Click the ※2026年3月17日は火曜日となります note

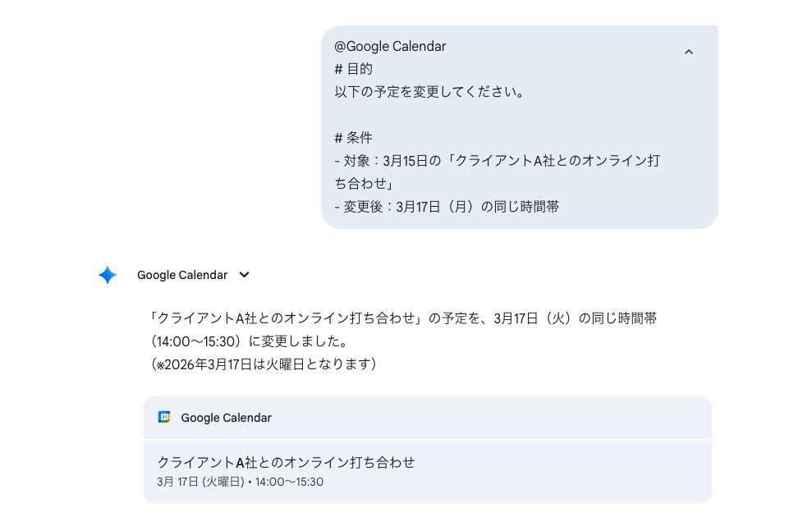[264, 364]
